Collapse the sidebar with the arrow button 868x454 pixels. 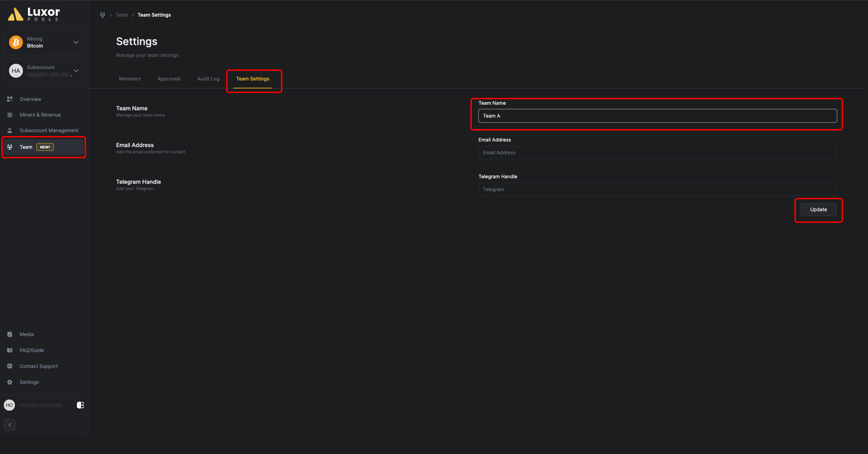coord(10,425)
